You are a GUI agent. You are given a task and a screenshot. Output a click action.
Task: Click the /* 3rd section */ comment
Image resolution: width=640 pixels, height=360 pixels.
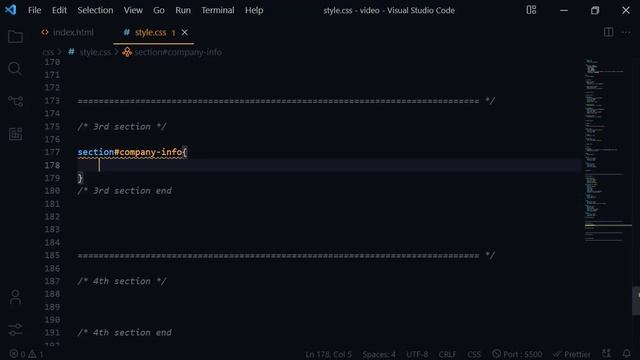click(x=122, y=127)
